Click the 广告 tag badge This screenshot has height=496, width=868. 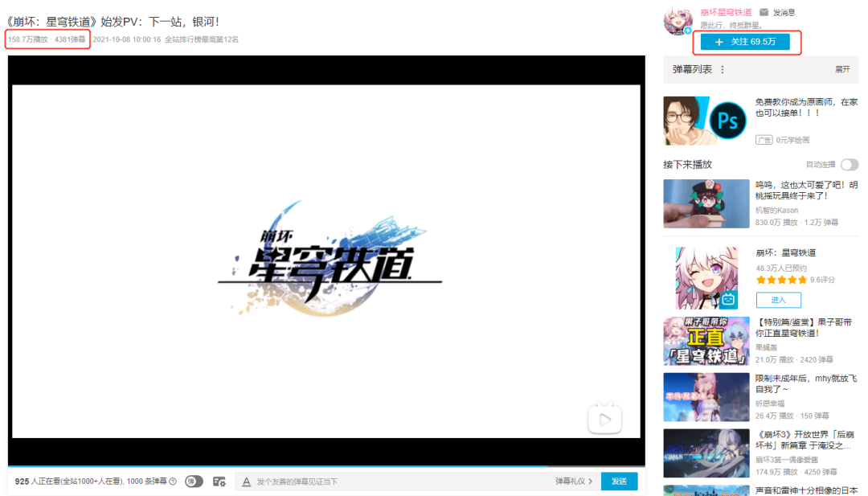[x=764, y=140]
